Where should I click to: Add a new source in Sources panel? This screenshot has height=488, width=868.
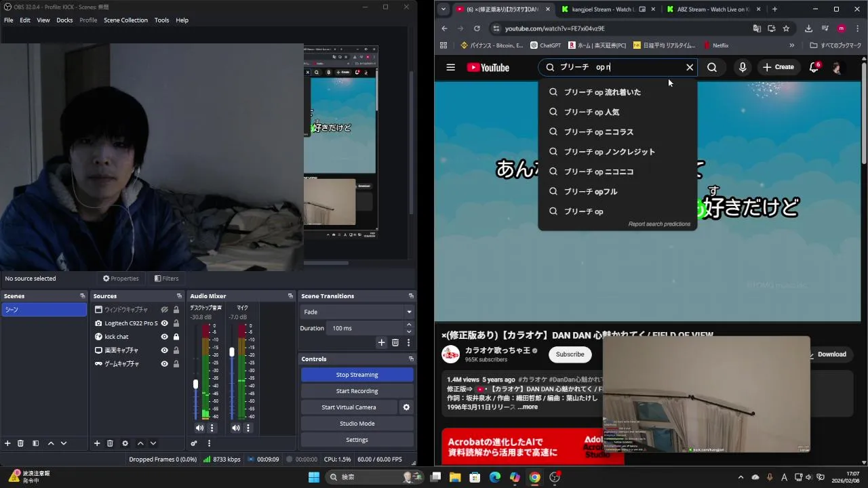(97, 443)
